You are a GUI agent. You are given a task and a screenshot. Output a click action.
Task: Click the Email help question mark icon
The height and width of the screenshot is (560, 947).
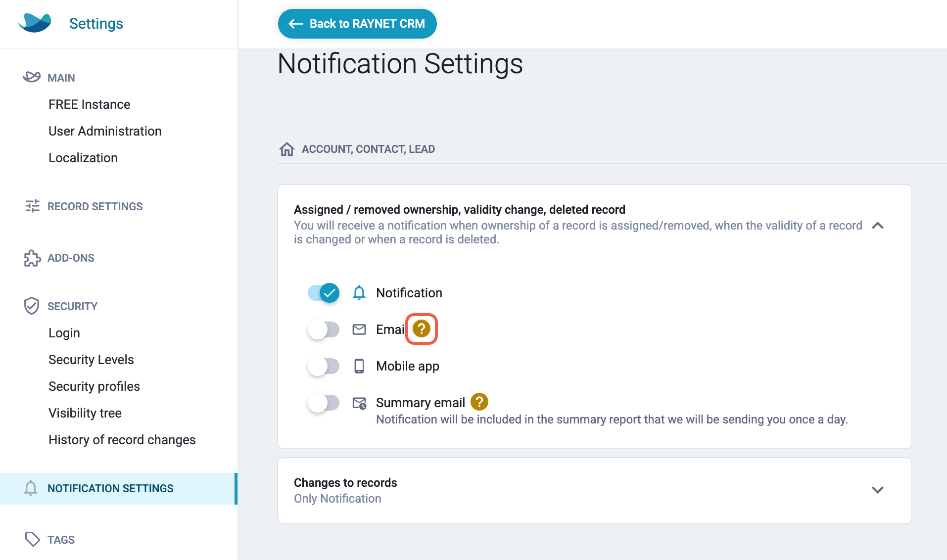click(422, 329)
